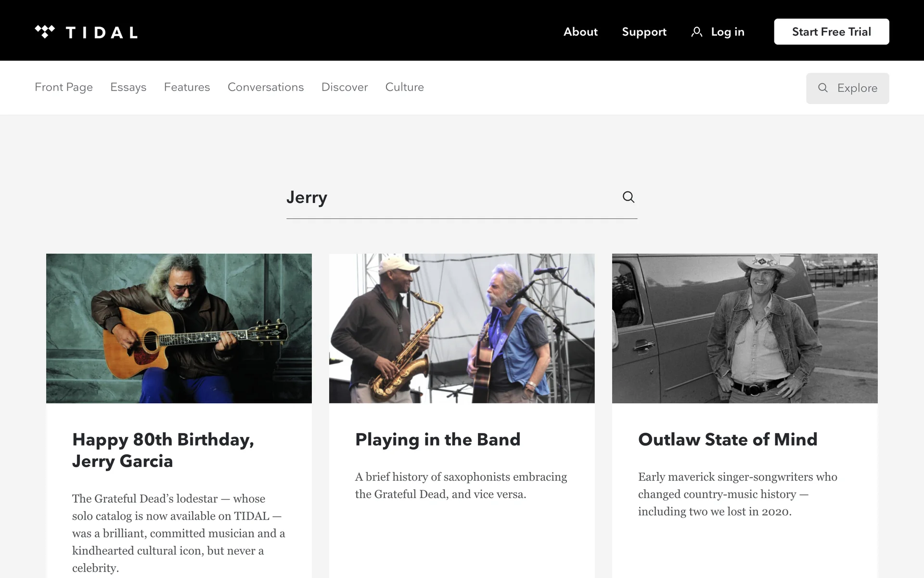Open the Support page
The width and height of the screenshot is (924, 578).
tap(644, 32)
